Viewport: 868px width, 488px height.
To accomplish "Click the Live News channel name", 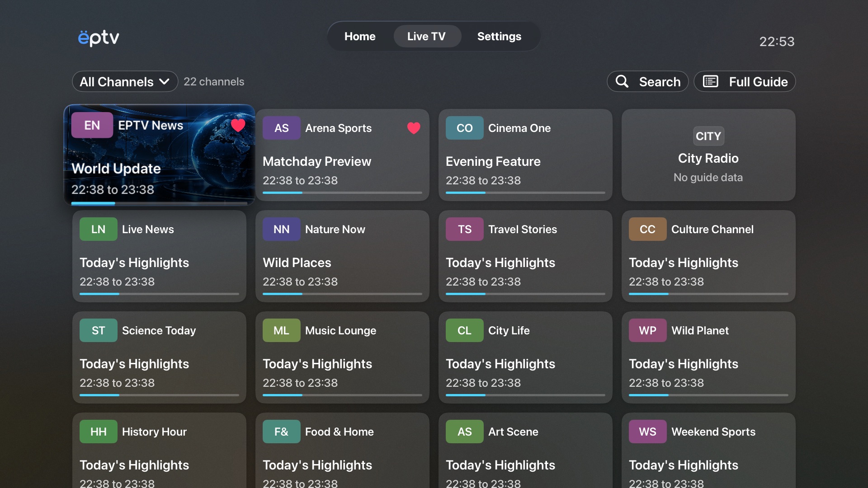I will pyautogui.click(x=148, y=230).
